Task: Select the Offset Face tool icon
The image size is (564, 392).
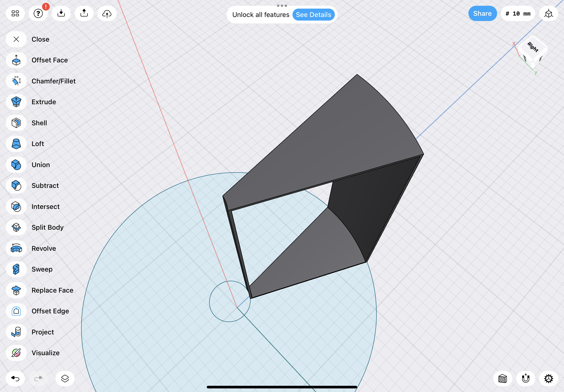Action: [x=16, y=60]
